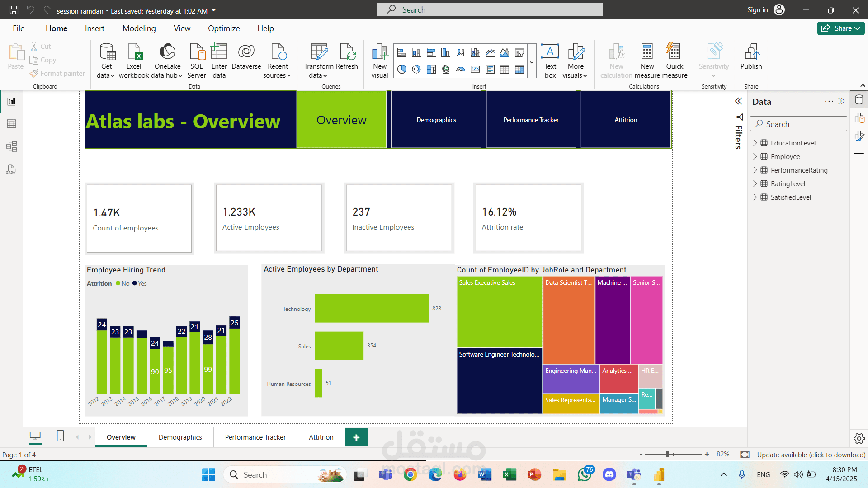868x488 pixels.
Task: Switch to Table view in left sidebar
Action: (11, 124)
